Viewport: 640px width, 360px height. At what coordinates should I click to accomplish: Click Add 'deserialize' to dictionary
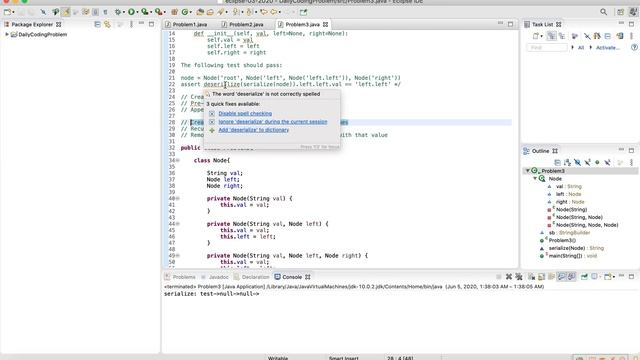click(253, 130)
